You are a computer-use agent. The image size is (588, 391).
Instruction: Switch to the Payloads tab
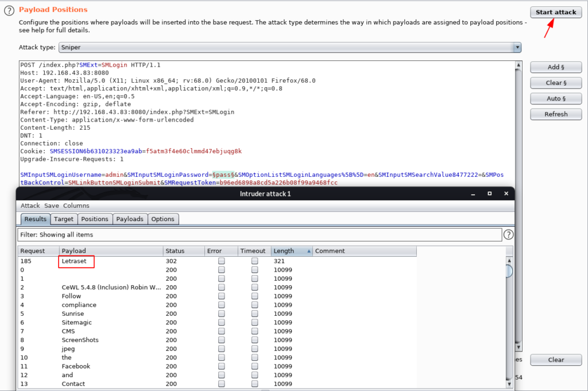(130, 219)
